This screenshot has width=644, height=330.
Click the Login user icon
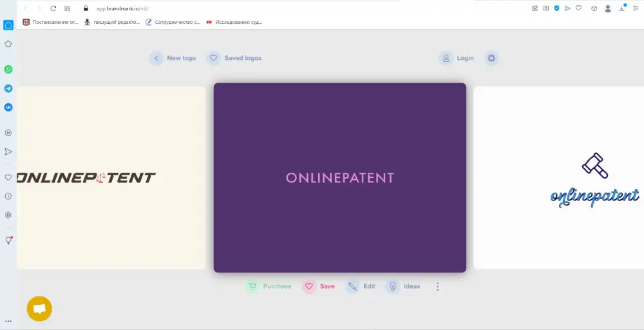pyautogui.click(x=446, y=58)
